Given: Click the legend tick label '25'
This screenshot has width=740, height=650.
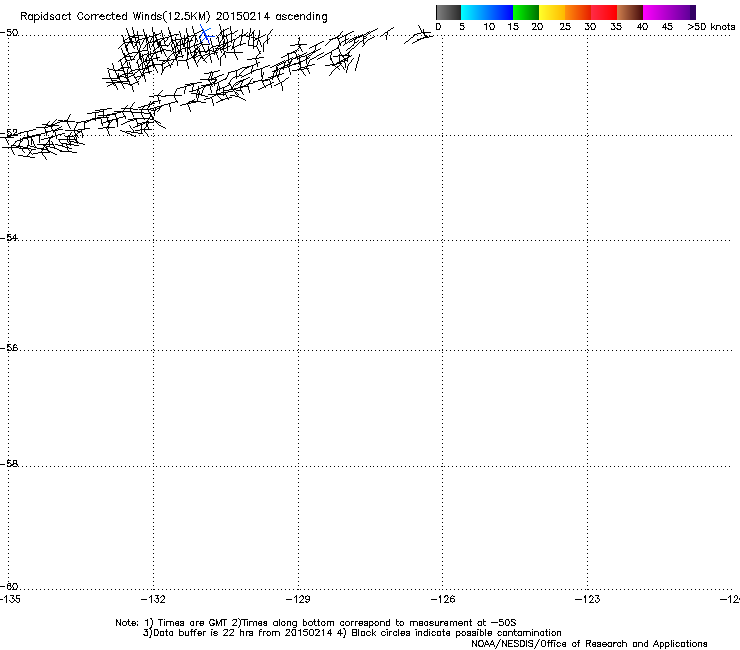Looking at the screenshot, I should (565, 27).
